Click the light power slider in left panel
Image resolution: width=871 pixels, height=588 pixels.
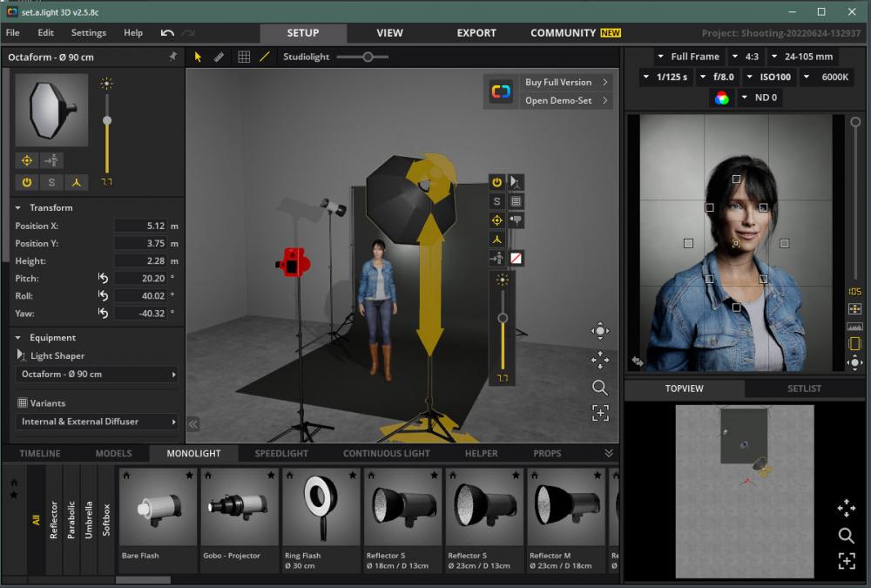106,133
